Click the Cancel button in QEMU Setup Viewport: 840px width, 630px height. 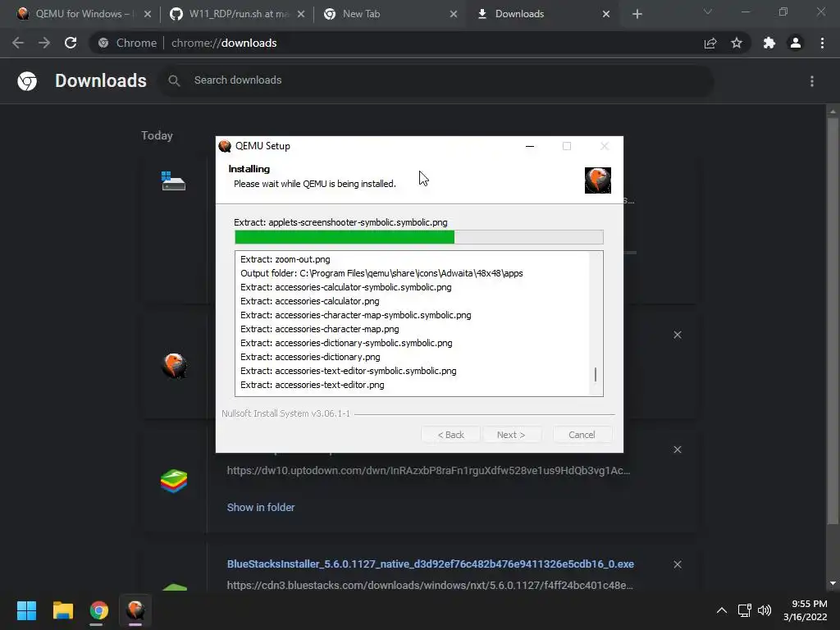tap(582, 435)
